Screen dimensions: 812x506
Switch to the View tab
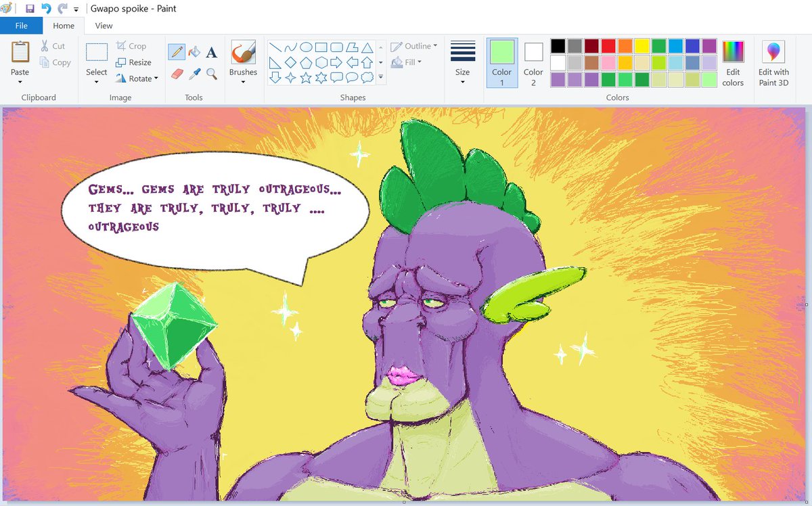click(x=104, y=26)
